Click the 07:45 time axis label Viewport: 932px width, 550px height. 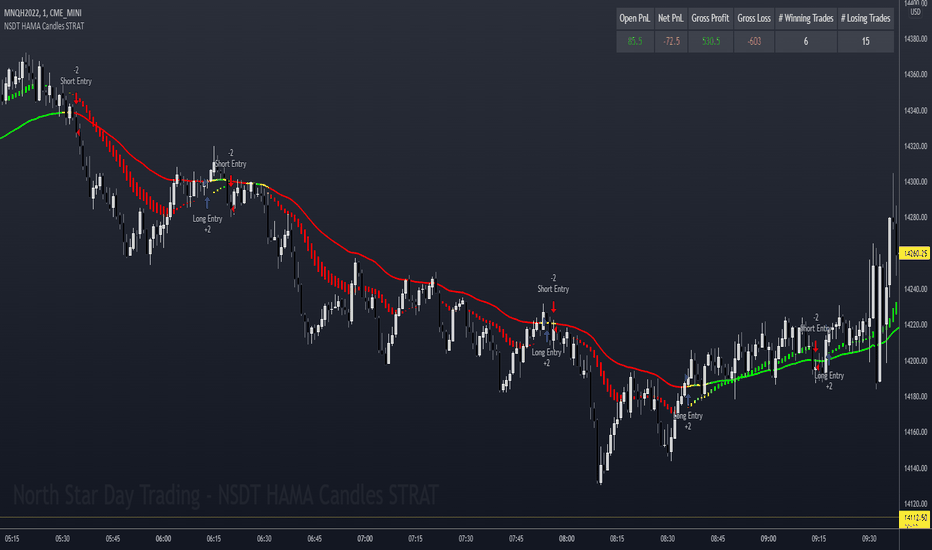[x=517, y=539]
